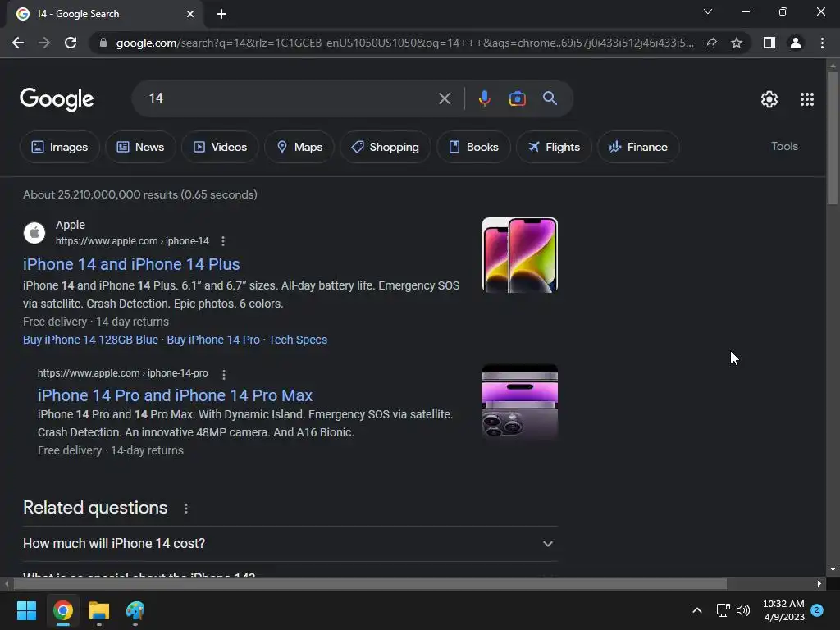This screenshot has width=840, height=630.
Task: Click the iPhone 14 thumbnail image
Action: tap(519, 255)
